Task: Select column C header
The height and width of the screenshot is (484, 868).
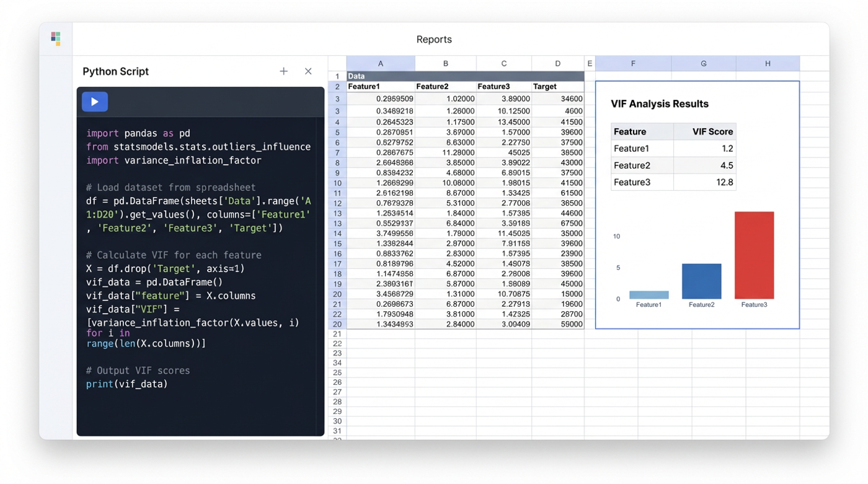Action: point(504,63)
